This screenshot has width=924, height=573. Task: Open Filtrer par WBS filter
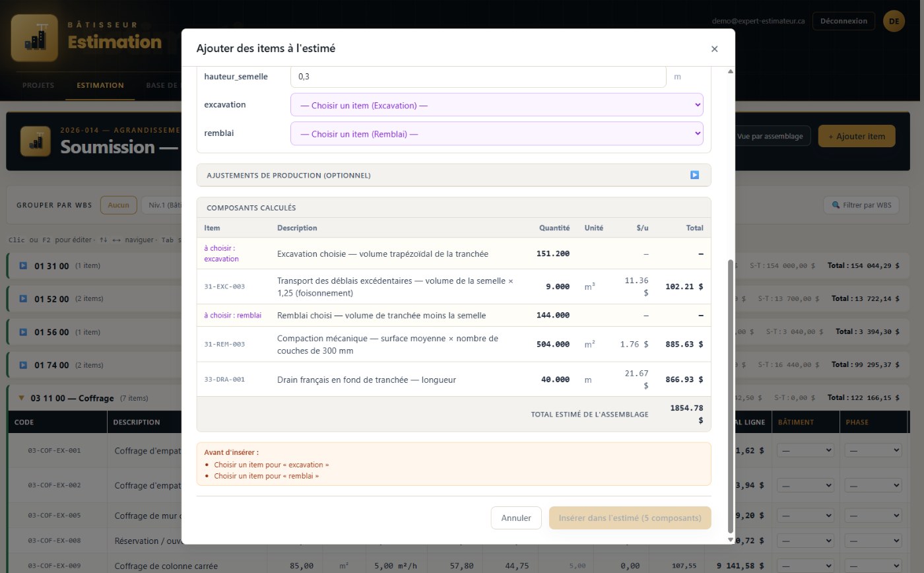861,205
